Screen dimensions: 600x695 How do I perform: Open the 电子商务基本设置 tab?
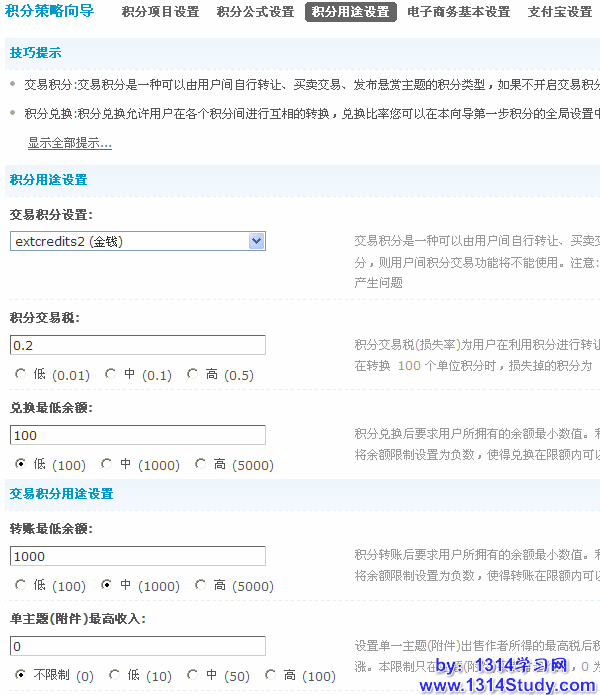tap(458, 12)
